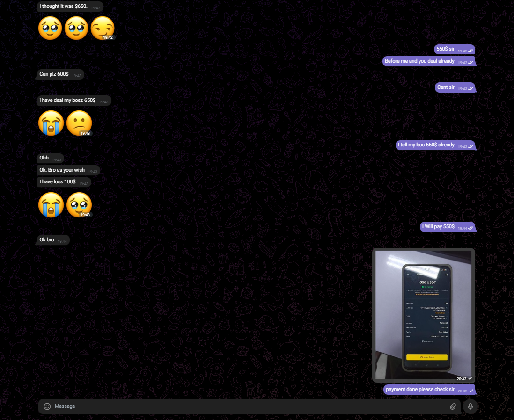Viewport: 514px width, 420px height.
Task: Select the 'I tell my bos 550$ already' bubble
Action: (x=426, y=145)
